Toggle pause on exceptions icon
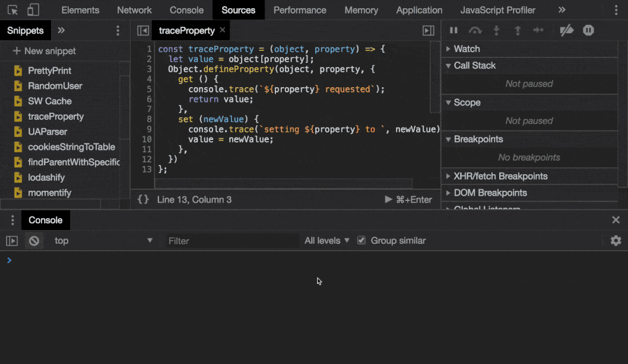 click(588, 30)
